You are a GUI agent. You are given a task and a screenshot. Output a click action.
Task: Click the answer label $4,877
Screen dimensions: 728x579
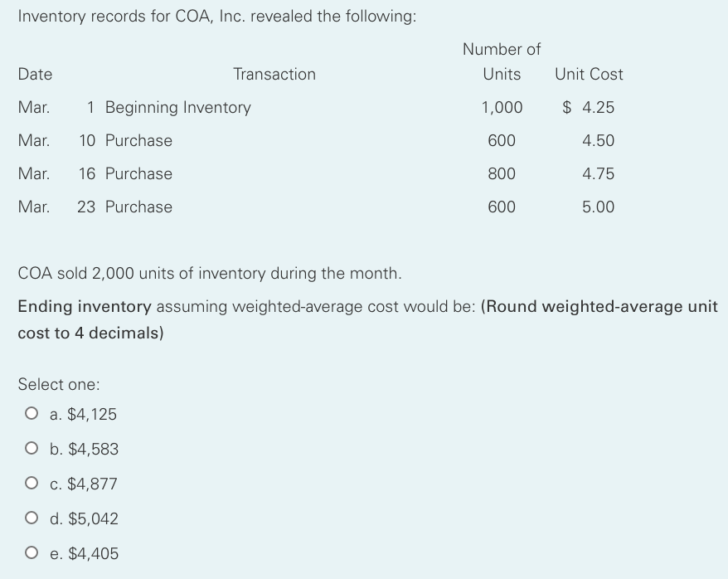[x=83, y=484]
